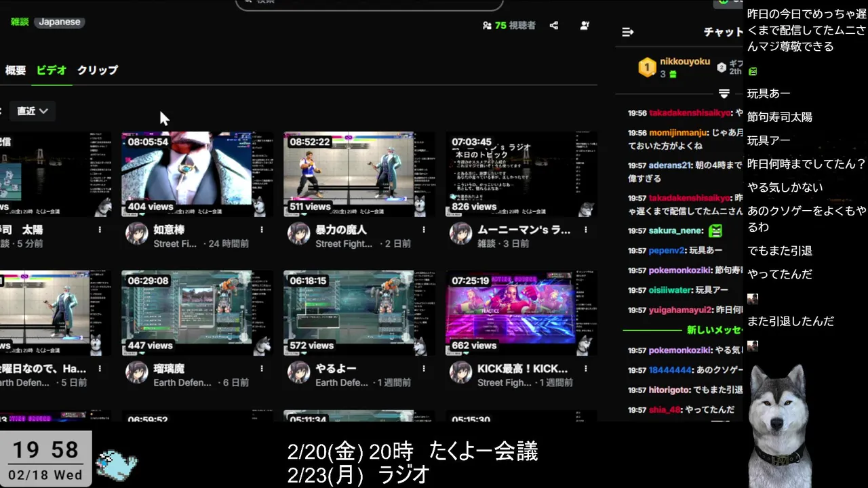Open the three-dot menu for やるよー video
The image size is (868, 488).
424,369
